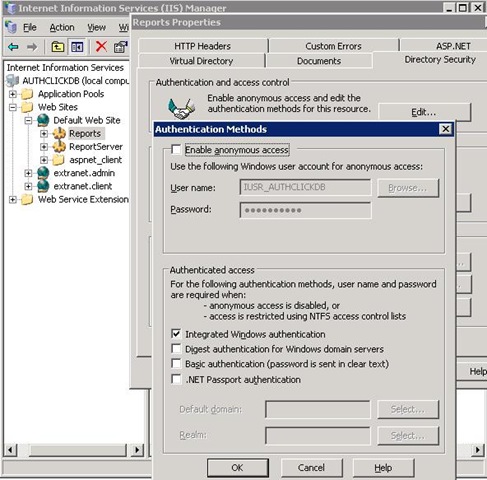Check .NET Passport authentication
The image size is (487, 480).
click(x=176, y=379)
